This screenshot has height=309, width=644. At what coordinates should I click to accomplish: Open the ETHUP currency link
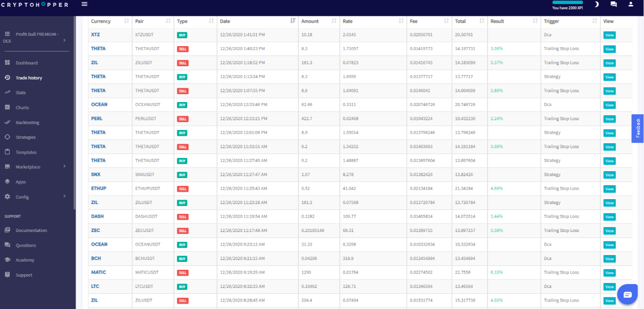click(99, 188)
